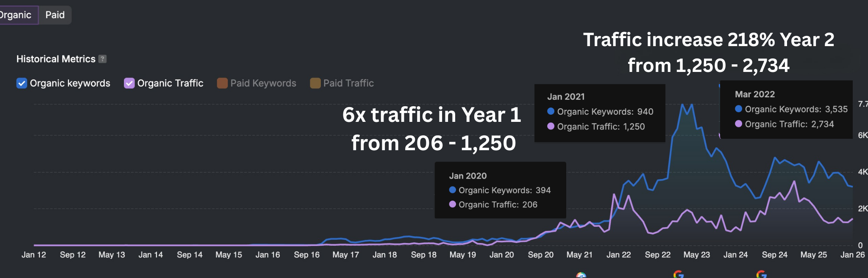Click the Google update marker below Sep 24
The height and width of the screenshot is (278, 868).
[x=761, y=275]
